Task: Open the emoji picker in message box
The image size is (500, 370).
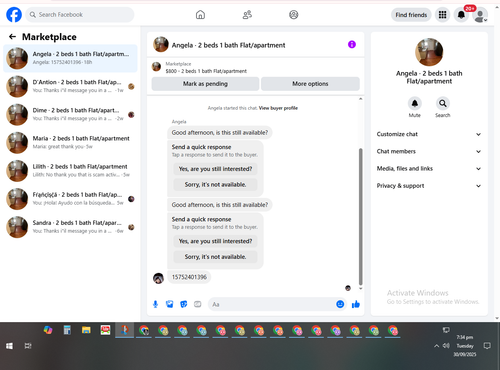Action: [340, 304]
